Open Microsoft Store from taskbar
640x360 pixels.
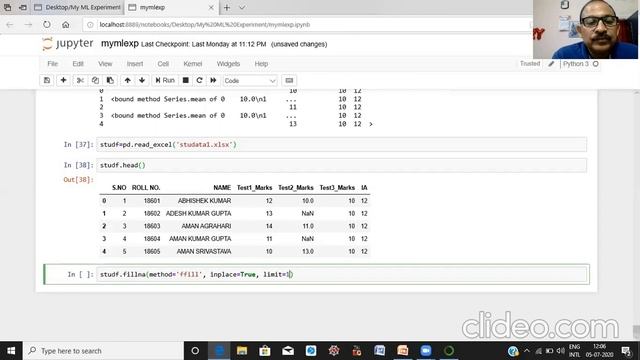point(264,351)
